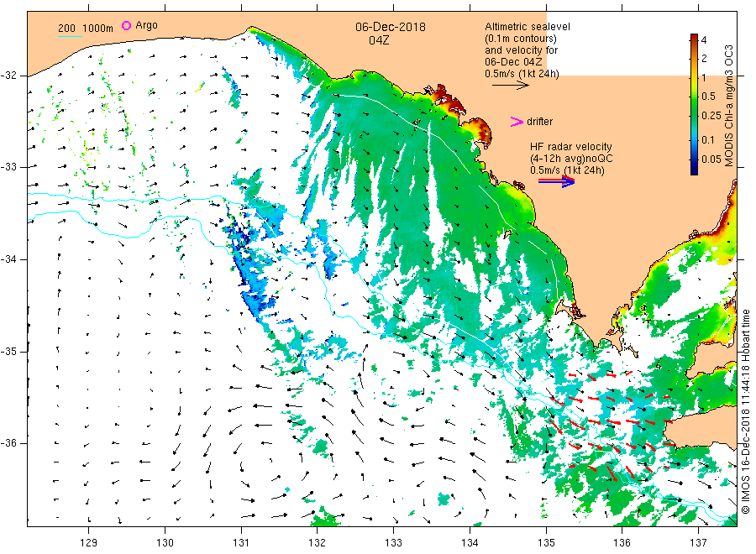Click the 'drifter' legend label
This screenshot has height=554, width=756.
[x=539, y=122]
